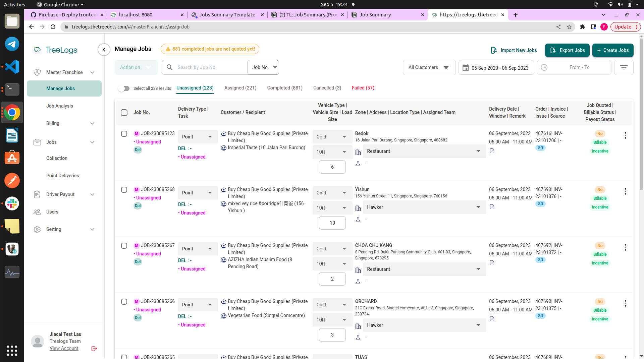Click the Import New Jobs icon

(x=494, y=50)
